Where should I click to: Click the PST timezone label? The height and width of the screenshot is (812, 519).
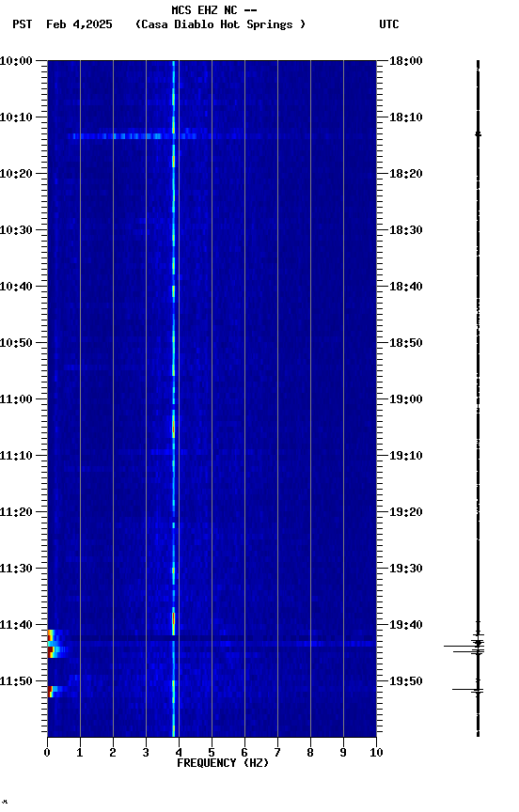(x=23, y=24)
